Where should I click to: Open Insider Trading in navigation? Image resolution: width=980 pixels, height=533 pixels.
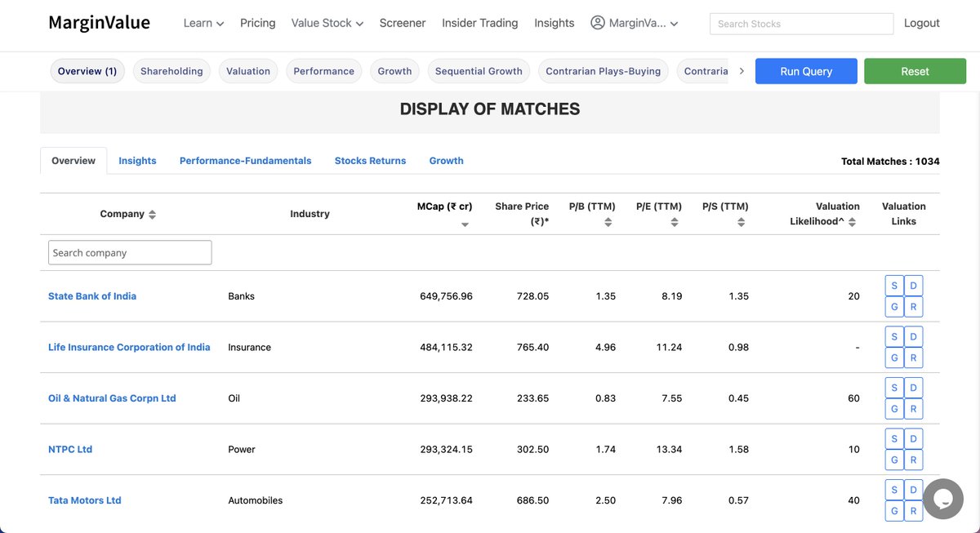point(480,23)
